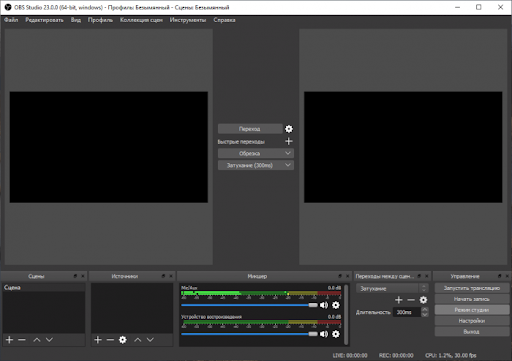This screenshot has height=361, width=512.
Task: Add a quick transition with plus icon
Action: (289, 141)
